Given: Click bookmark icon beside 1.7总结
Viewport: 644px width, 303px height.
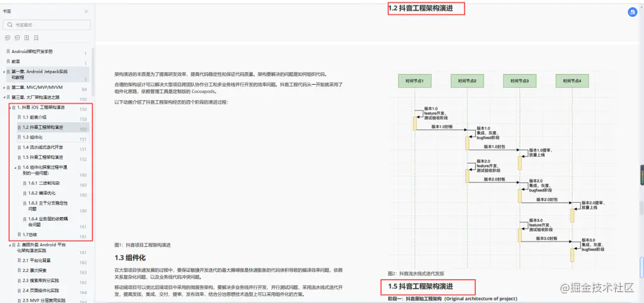Looking at the screenshot, I should tap(19, 235).
